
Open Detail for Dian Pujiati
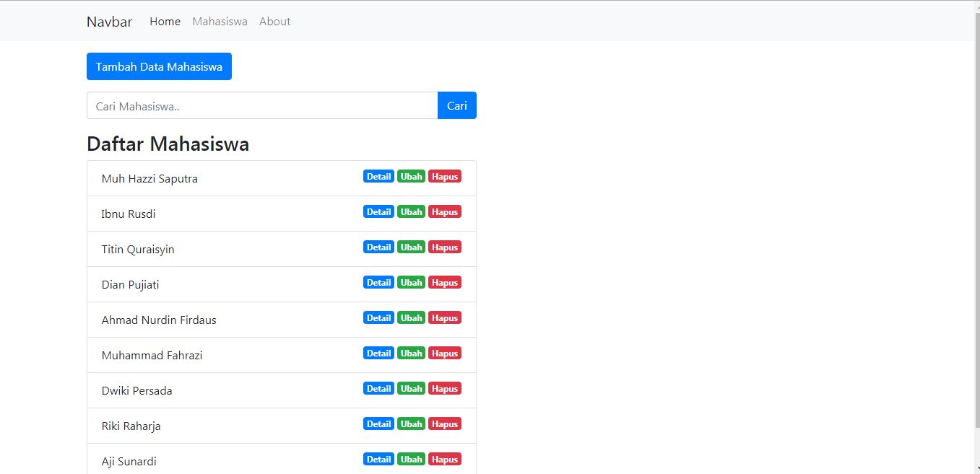pos(378,283)
